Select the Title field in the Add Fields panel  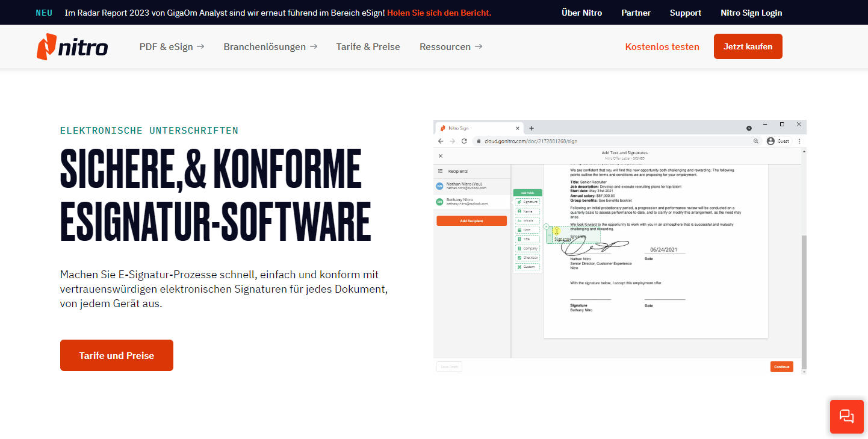[527, 239]
